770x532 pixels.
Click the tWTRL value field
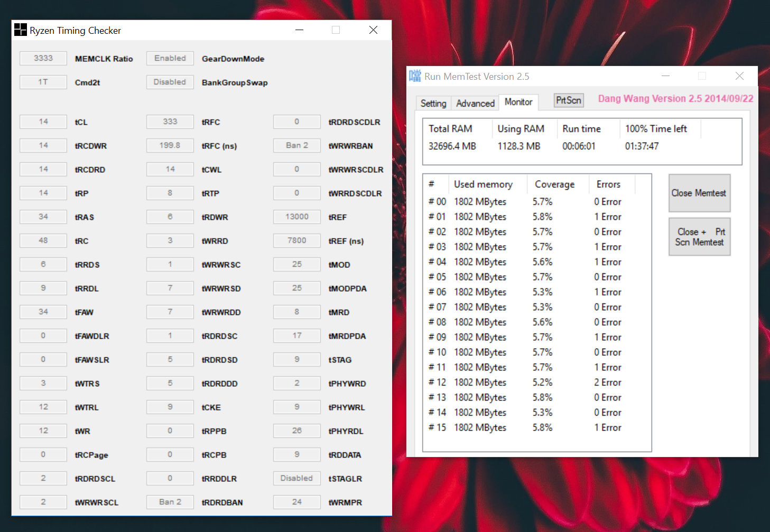coord(43,407)
